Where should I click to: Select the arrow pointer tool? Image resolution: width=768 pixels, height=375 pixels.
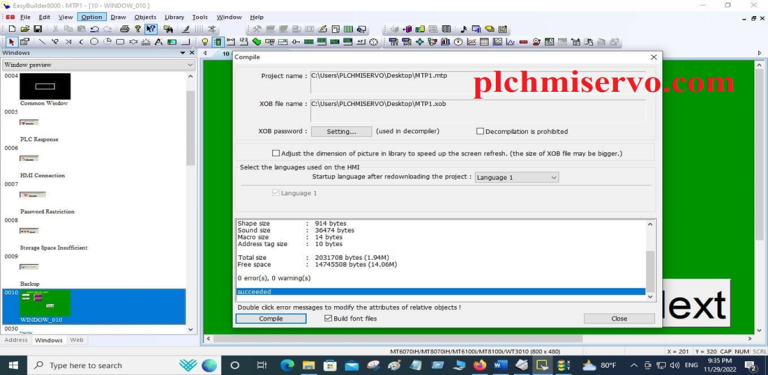coord(12,42)
